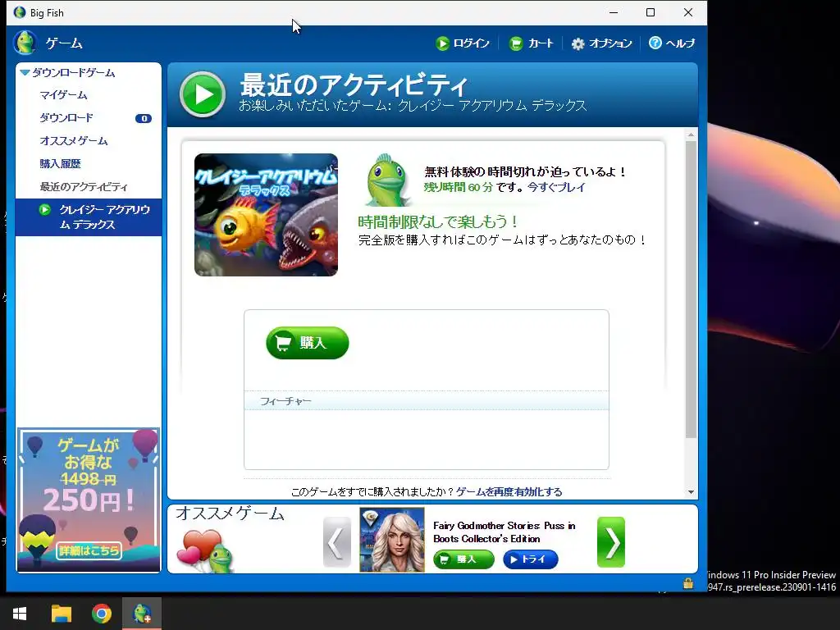This screenshot has width=840, height=630.
Task: Click the blue トライ button
Action: 531,559
